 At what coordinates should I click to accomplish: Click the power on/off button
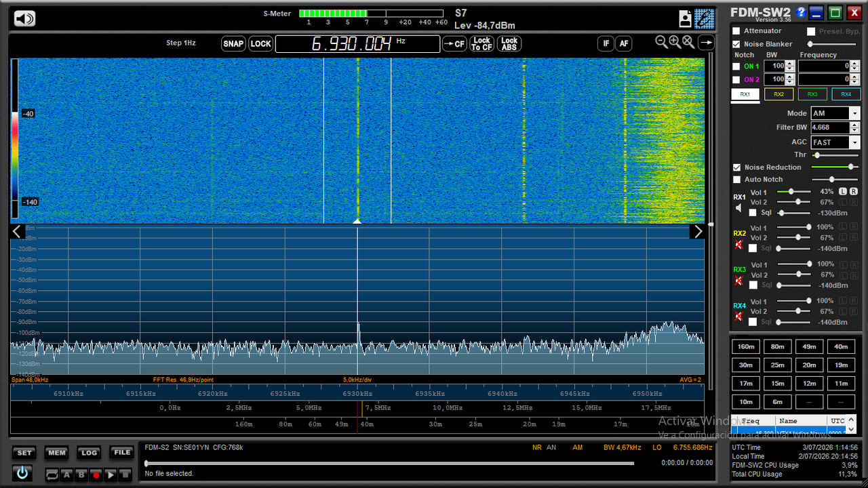tap(22, 472)
